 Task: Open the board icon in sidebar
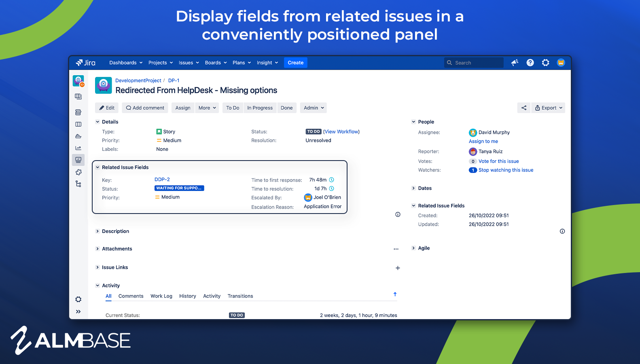tap(78, 97)
